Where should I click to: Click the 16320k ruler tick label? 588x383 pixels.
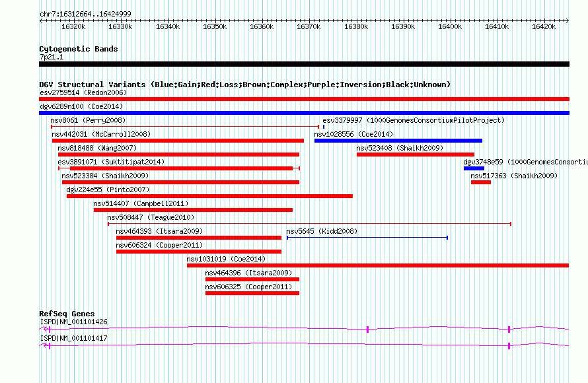pyautogui.click(x=73, y=26)
